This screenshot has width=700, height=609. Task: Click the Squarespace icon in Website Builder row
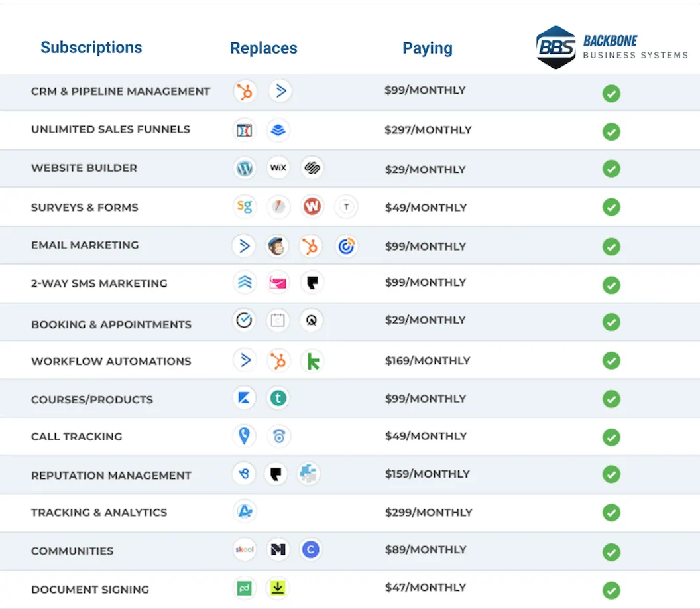point(312,168)
